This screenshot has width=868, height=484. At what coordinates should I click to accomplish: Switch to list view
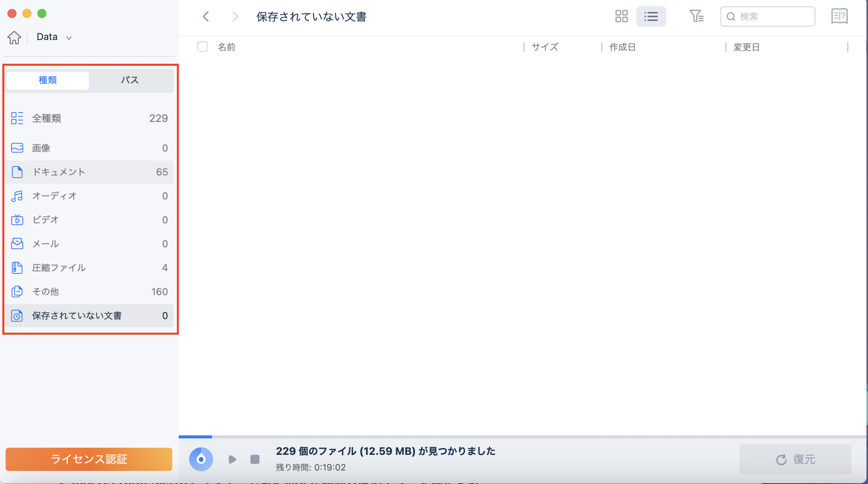(651, 16)
